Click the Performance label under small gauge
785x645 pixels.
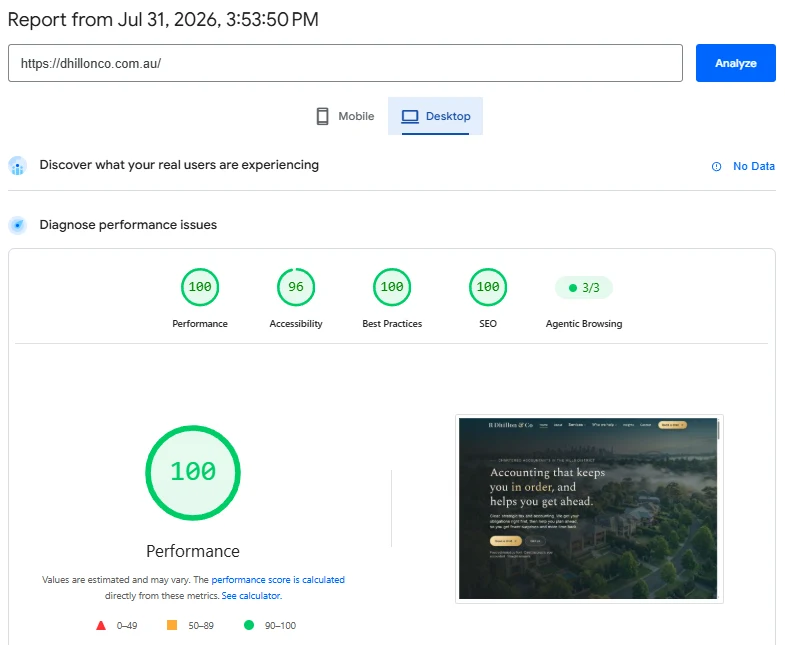click(x=200, y=324)
